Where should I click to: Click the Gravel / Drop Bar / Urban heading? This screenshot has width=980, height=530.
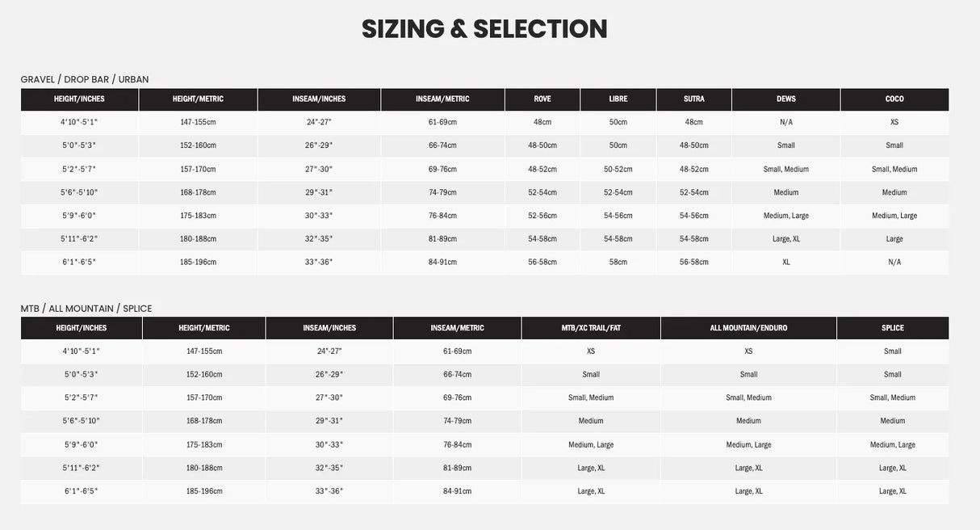pyautogui.click(x=85, y=79)
